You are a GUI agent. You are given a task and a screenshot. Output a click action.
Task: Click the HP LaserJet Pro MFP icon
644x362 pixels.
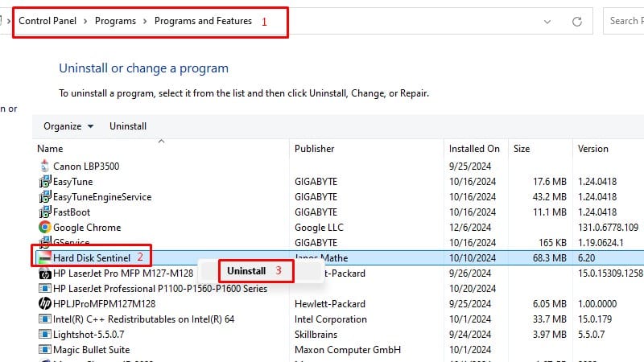pos(45,274)
